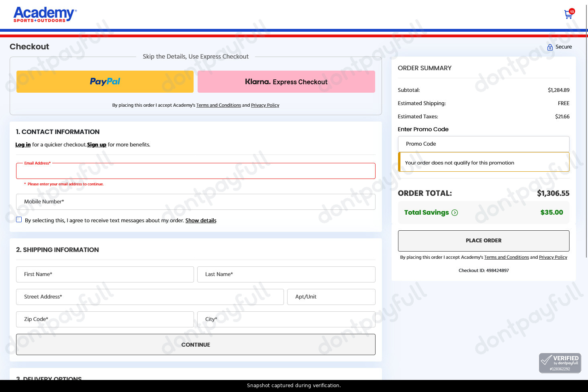
Task: Click the First Name field
Action: click(105, 274)
